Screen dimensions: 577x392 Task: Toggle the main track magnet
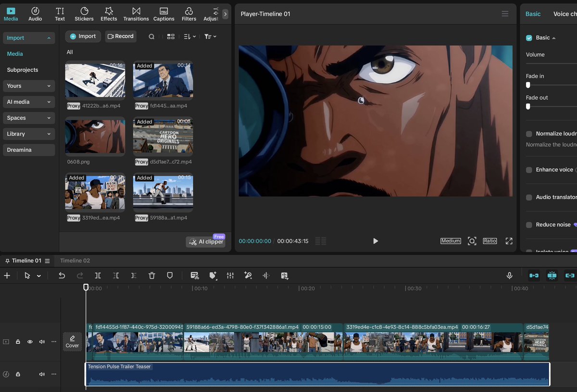pos(534,276)
